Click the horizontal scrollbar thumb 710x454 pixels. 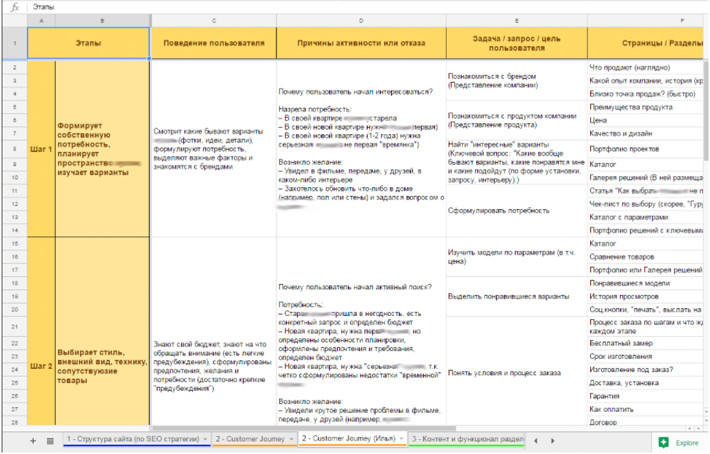303,428
